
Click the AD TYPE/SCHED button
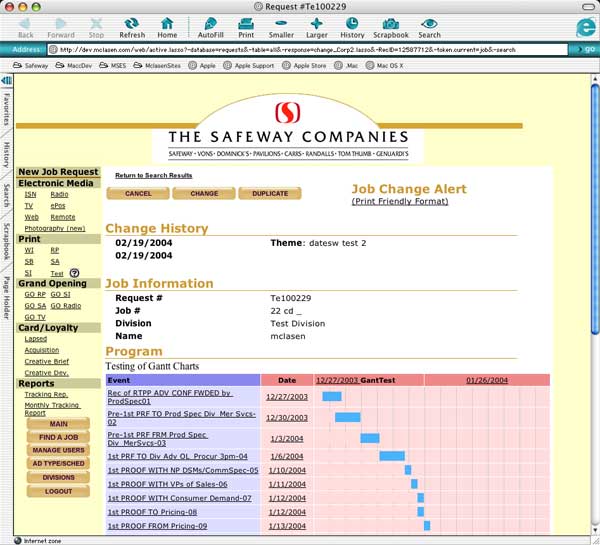pos(58,463)
